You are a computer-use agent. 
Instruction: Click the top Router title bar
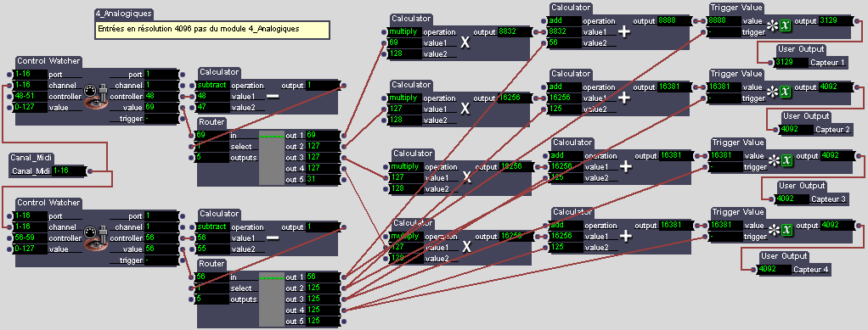coord(212,122)
